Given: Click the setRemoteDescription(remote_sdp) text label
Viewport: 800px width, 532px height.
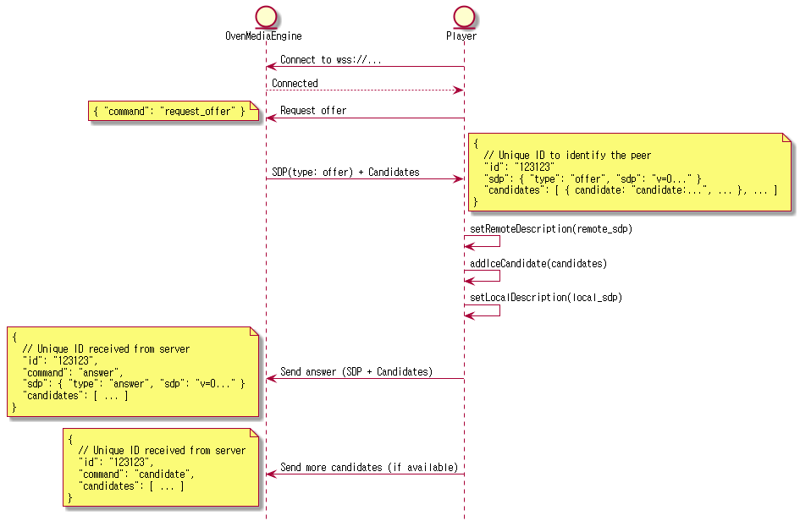Looking at the screenshot, I should (x=551, y=229).
